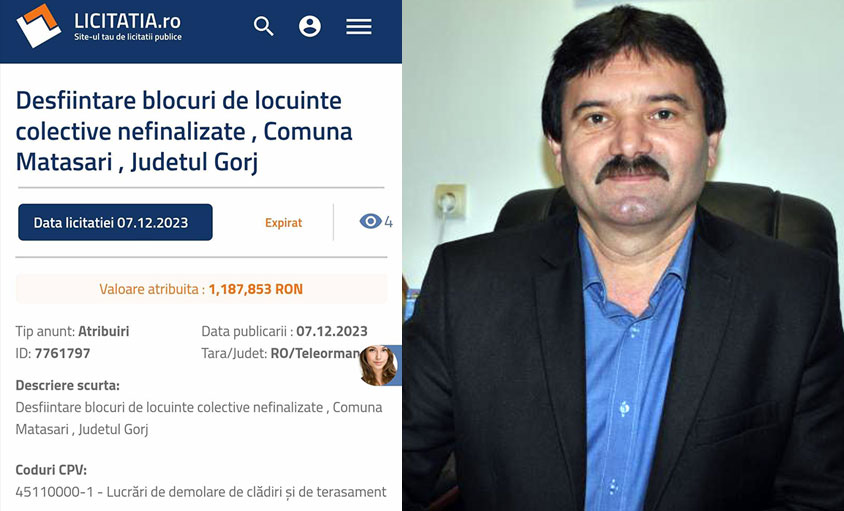
Task: Click the eye views counter icon
Action: pyautogui.click(x=370, y=221)
